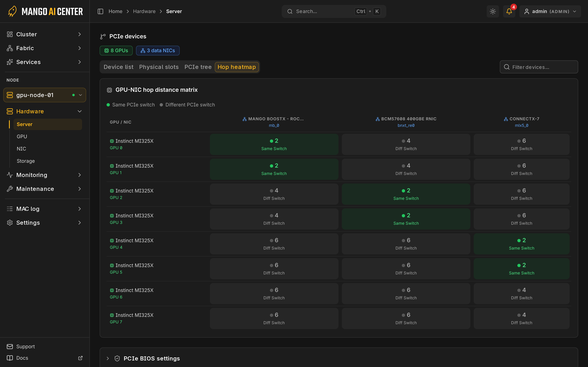Switch to the PCIe tree tab
The width and height of the screenshot is (588, 367).
pyautogui.click(x=198, y=67)
